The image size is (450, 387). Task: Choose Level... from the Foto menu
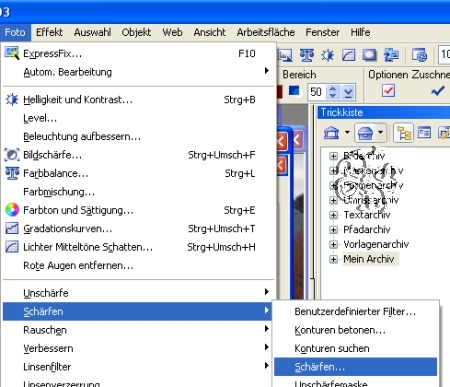tap(138, 118)
